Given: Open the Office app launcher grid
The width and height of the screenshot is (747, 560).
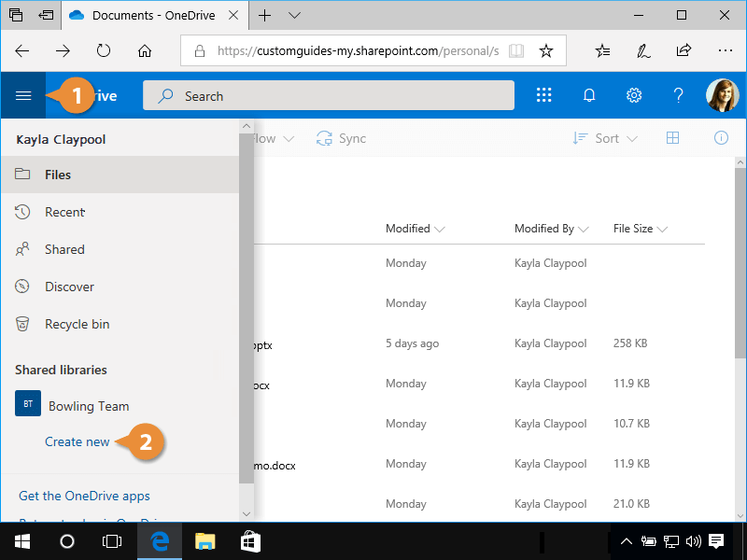Looking at the screenshot, I should click(543, 95).
